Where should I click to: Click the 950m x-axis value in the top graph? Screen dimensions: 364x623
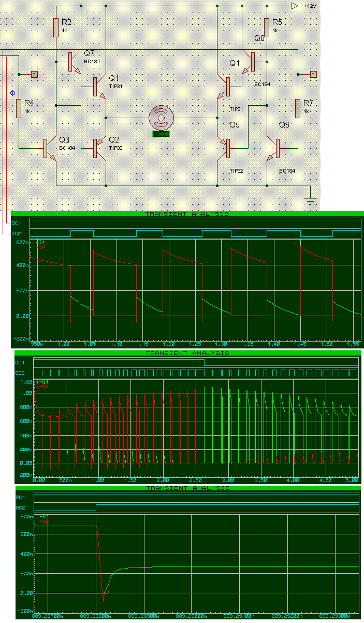pos(37,344)
